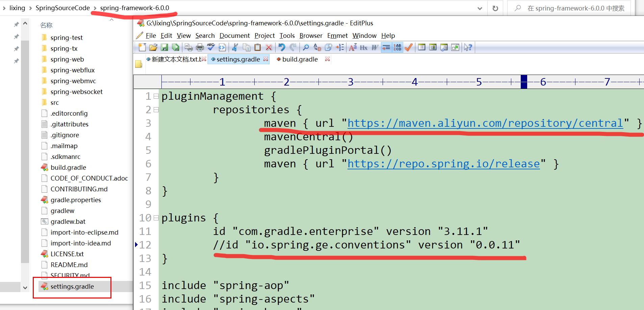The height and width of the screenshot is (310, 644).
Task: Open Find with the magnifier icon
Action: click(x=306, y=47)
